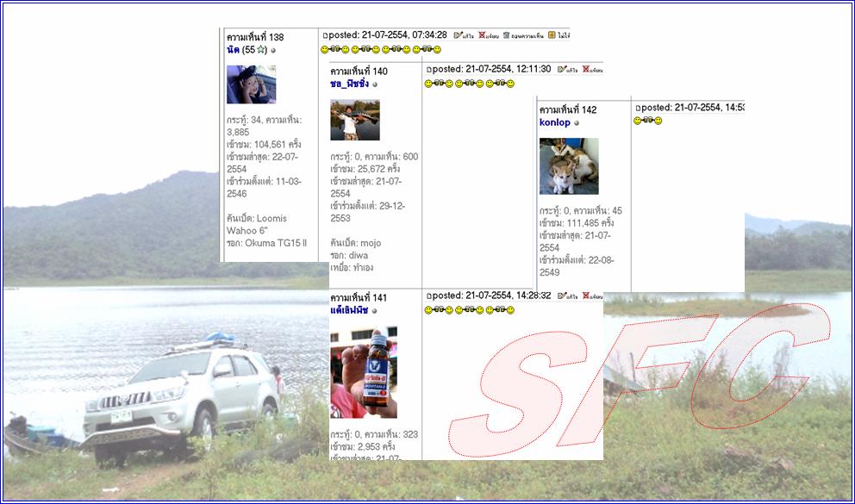Click the heading 'ความเห็นที่ 141'

[x=359, y=298]
